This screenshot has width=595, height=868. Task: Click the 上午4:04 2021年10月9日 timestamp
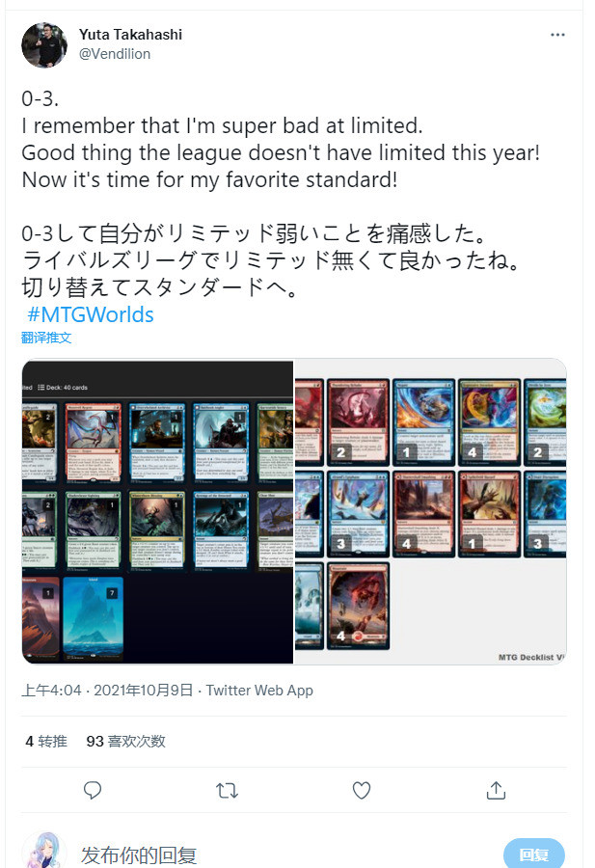coord(107,691)
